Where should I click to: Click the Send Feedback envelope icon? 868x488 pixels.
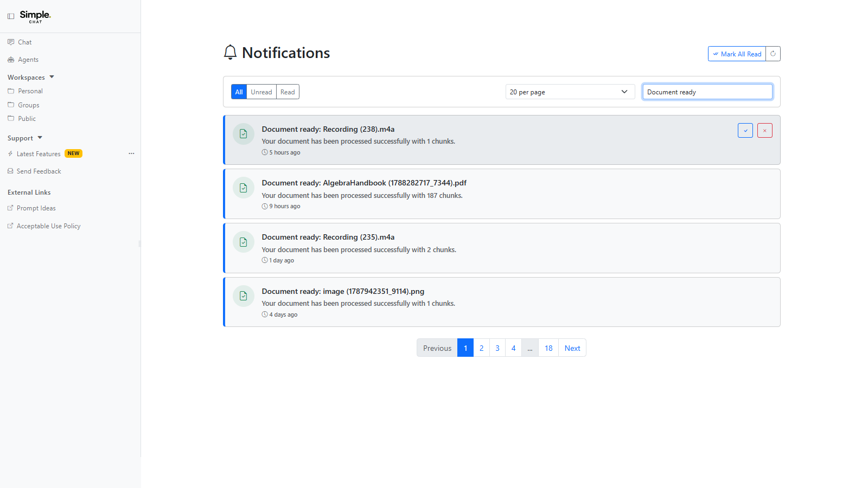[10, 171]
